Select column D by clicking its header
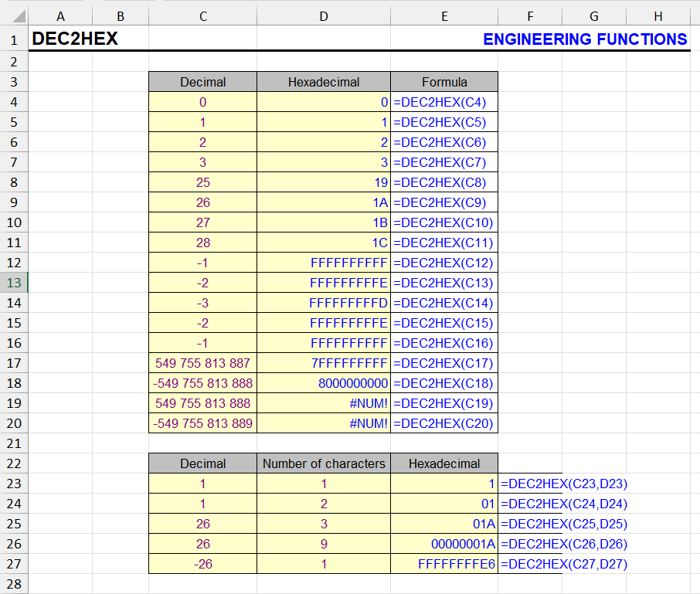This screenshot has width=700, height=594. click(x=323, y=15)
